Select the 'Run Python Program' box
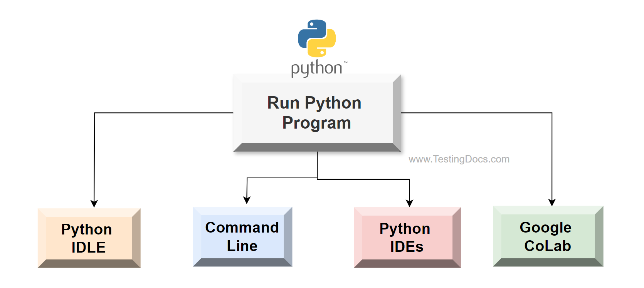Screen dimensions: 644x288 click(317, 113)
